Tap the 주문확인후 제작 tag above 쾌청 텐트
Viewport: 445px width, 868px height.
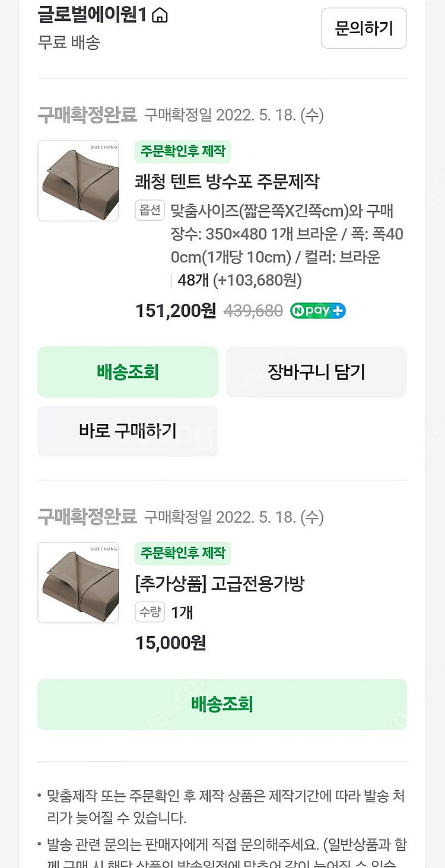pos(183,152)
